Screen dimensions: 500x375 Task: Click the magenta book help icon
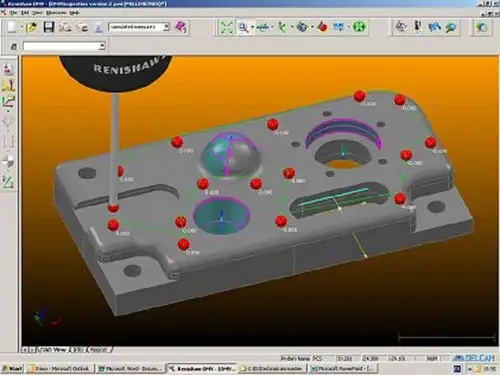[181, 27]
